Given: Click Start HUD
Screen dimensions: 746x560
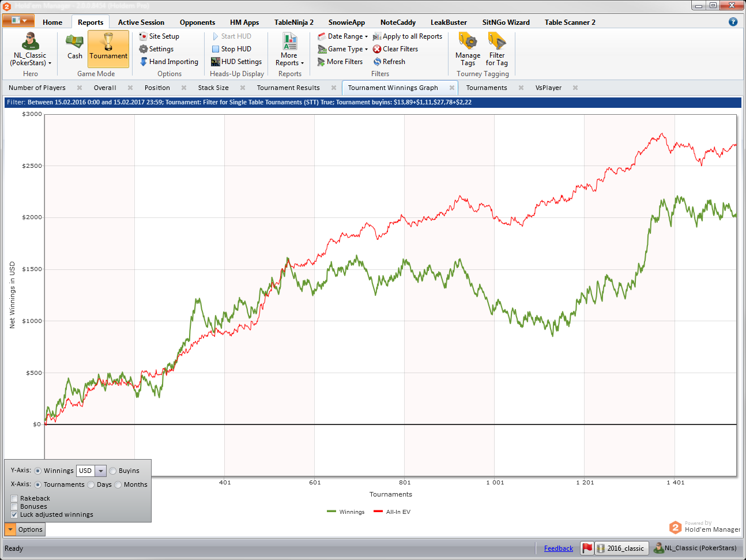Looking at the screenshot, I should point(231,36).
